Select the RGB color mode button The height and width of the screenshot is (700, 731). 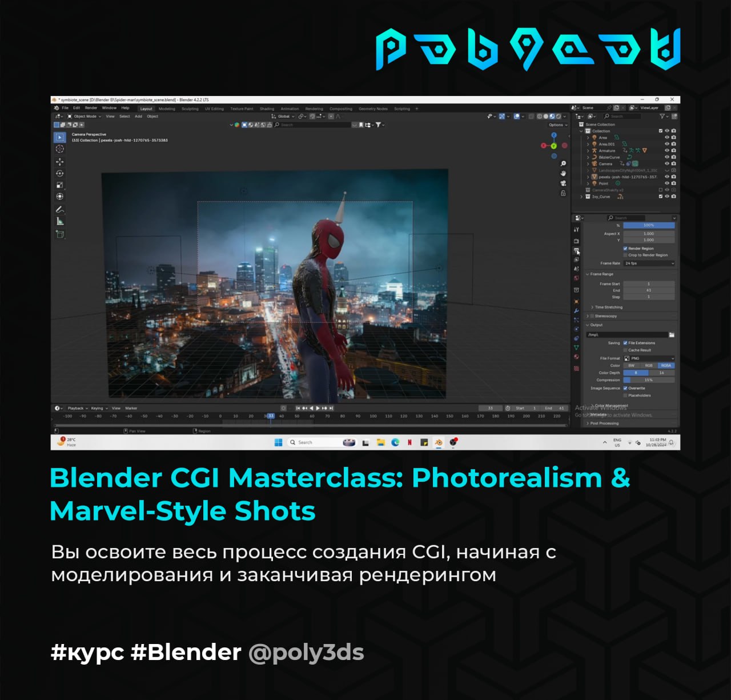coord(648,366)
